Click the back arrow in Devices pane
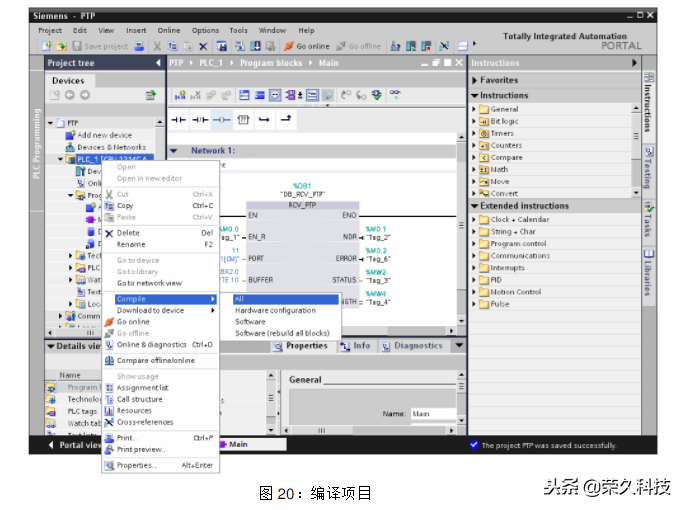 (x=69, y=95)
